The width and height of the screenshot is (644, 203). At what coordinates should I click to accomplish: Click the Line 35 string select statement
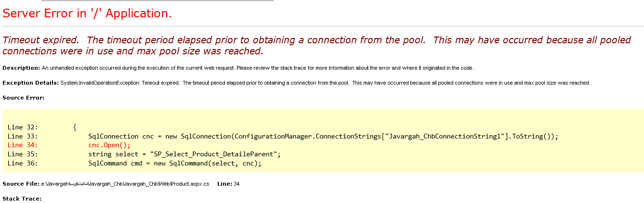184,154
